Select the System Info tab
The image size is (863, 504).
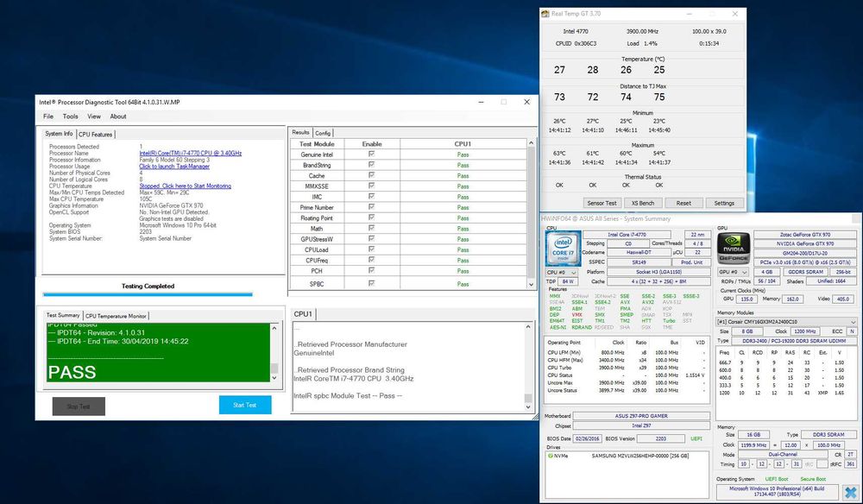59,134
